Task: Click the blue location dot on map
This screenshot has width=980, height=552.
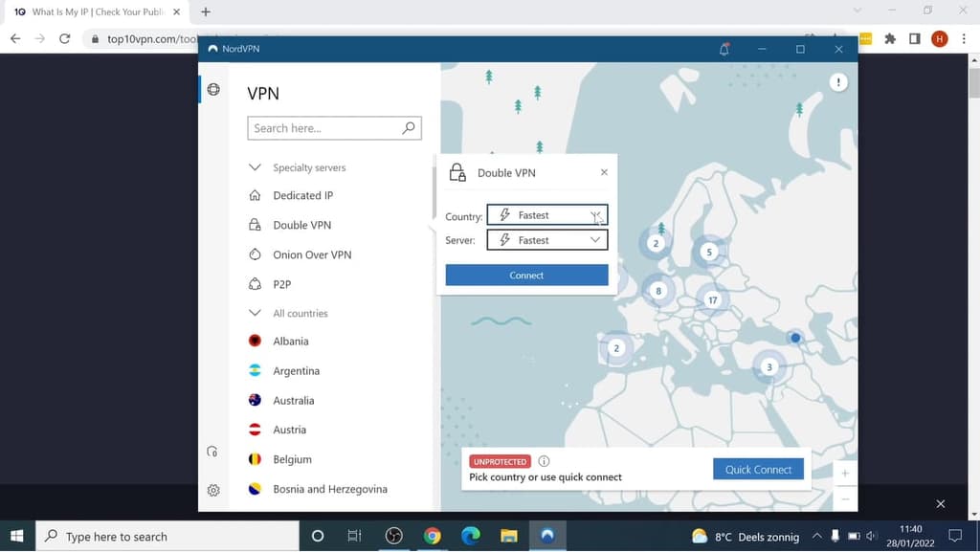Action: coord(795,338)
